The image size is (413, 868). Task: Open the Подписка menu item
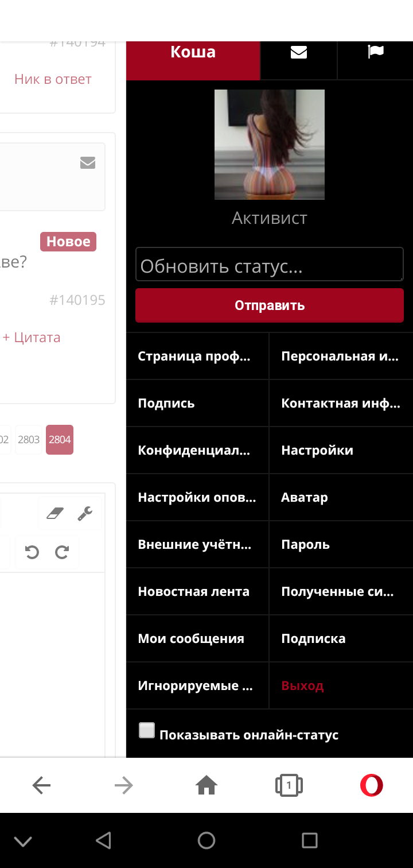coord(341,638)
